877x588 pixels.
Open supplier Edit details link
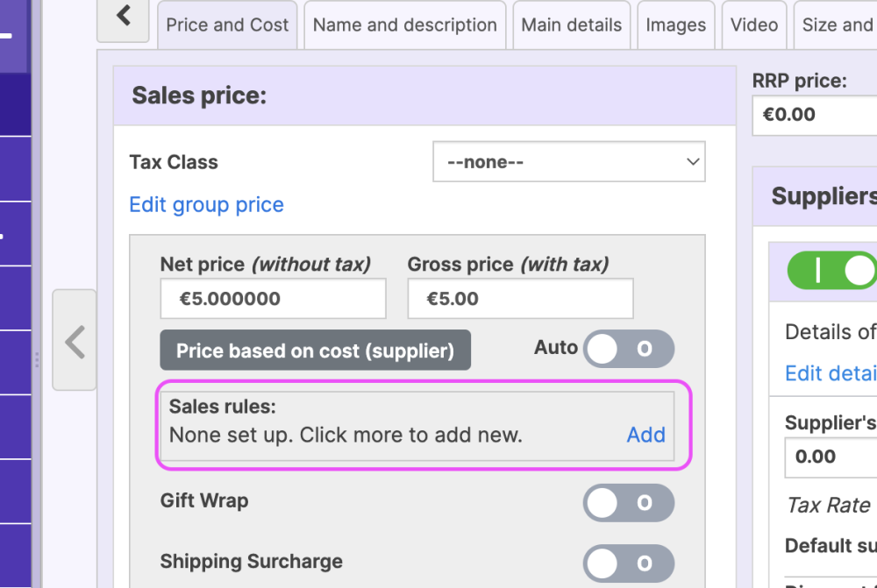[831, 373]
